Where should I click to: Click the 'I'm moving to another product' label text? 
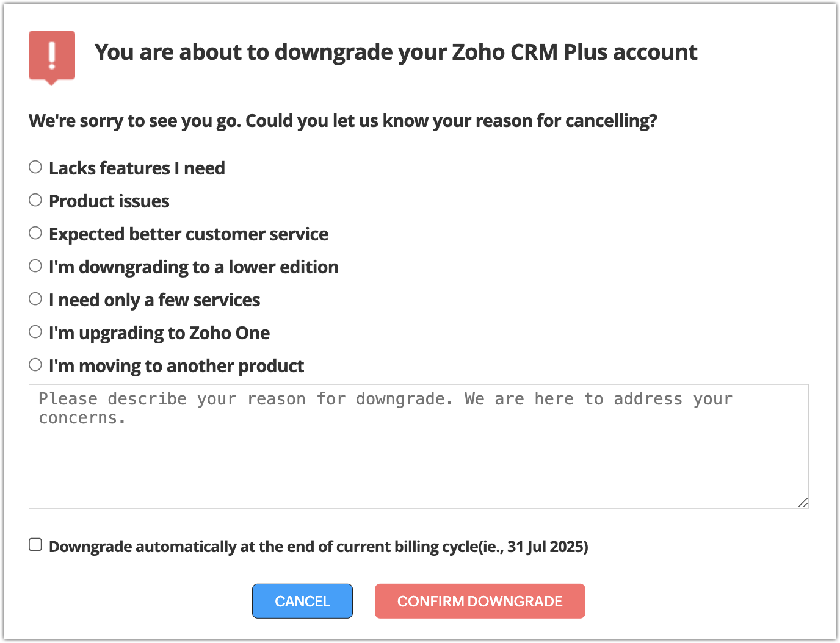(176, 366)
